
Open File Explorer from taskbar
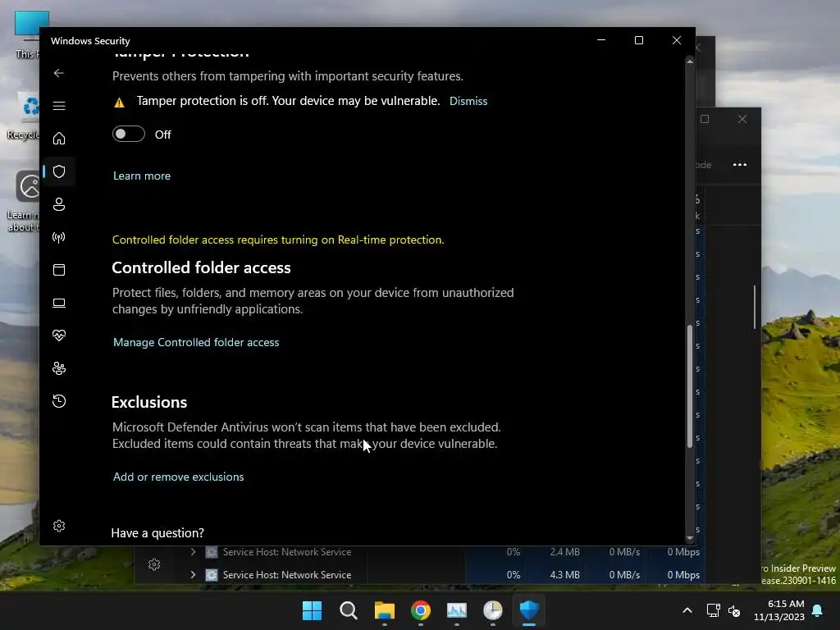(x=385, y=610)
